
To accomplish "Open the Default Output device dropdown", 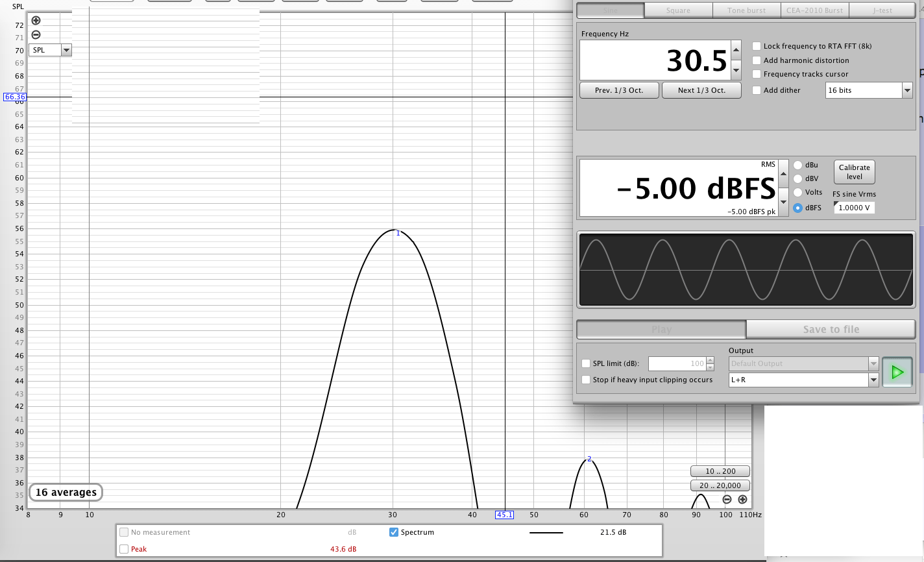I will coord(873,363).
